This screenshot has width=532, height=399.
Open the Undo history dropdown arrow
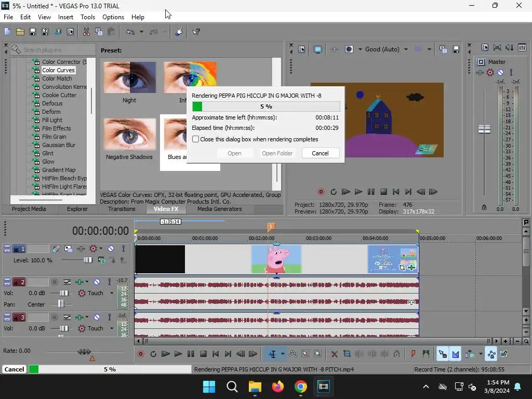pyautogui.click(x=141, y=32)
